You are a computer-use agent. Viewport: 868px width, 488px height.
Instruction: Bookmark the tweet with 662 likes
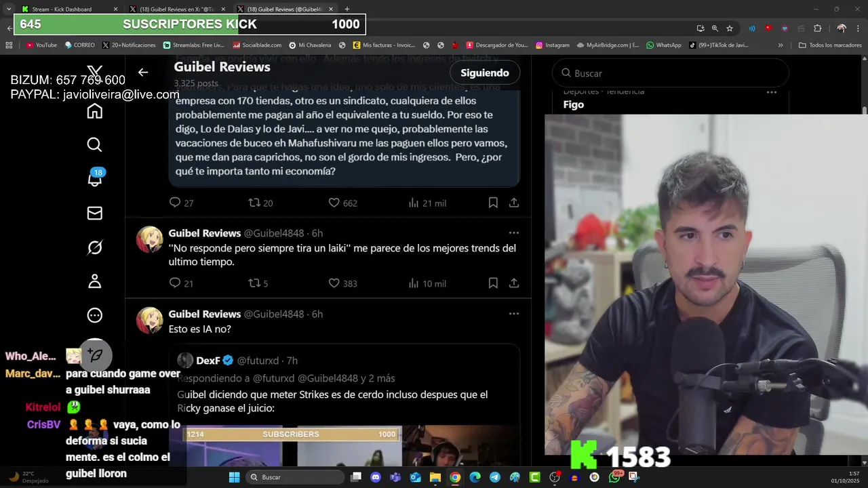pos(493,203)
